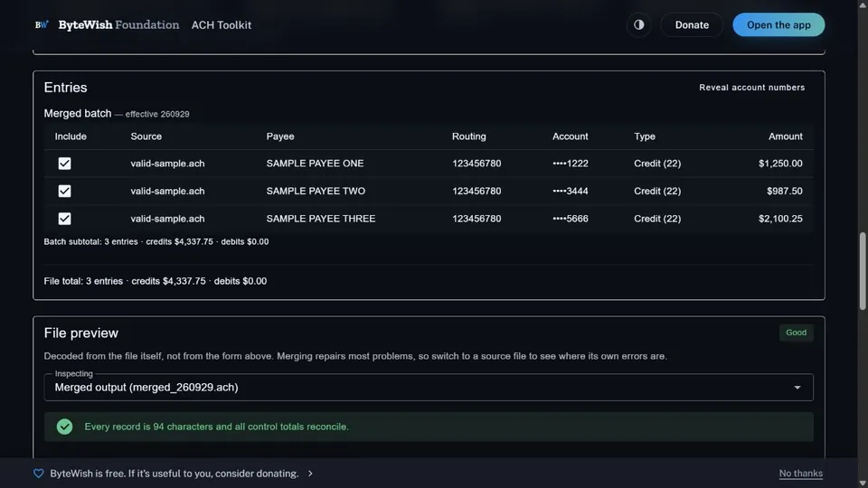The height and width of the screenshot is (488, 868).
Task: Uncheck the include box for SAMPLE PAYEE ONE
Action: [x=65, y=164]
